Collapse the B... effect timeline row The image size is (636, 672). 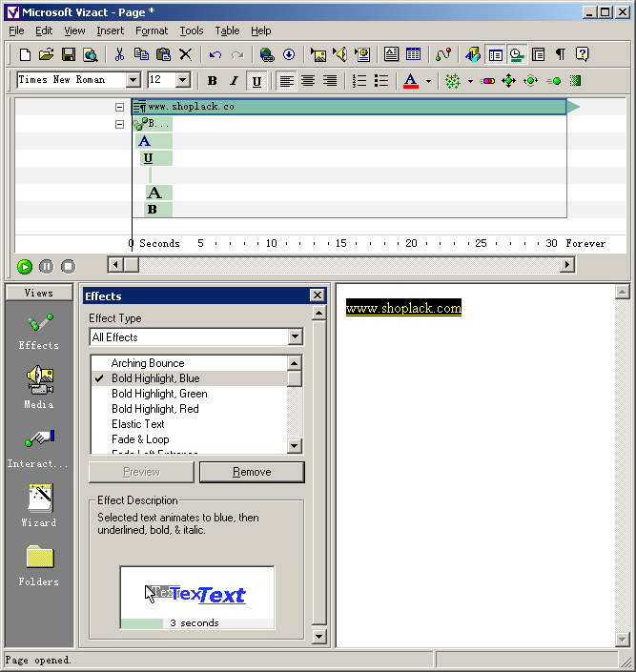pos(119,124)
